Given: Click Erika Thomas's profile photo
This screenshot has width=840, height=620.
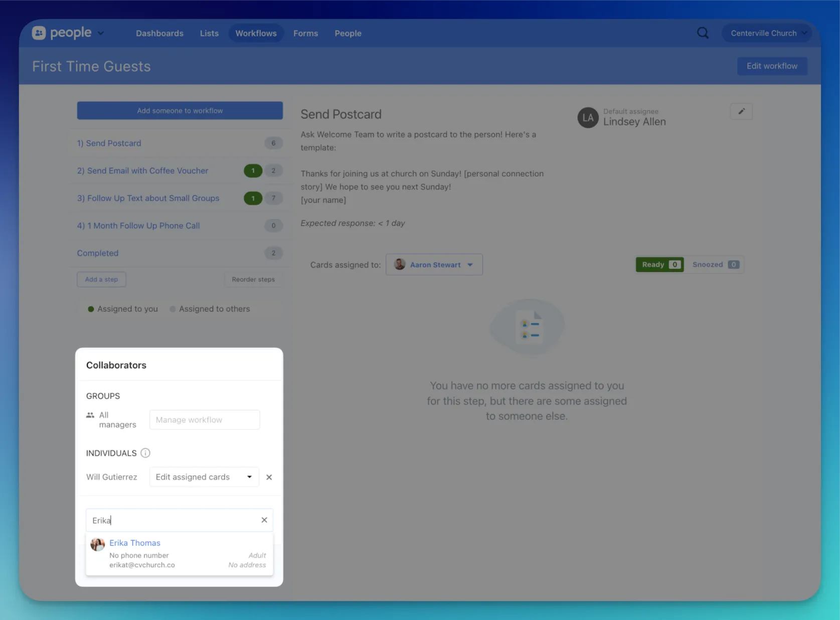Looking at the screenshot, I should click(x=98, y=544).
